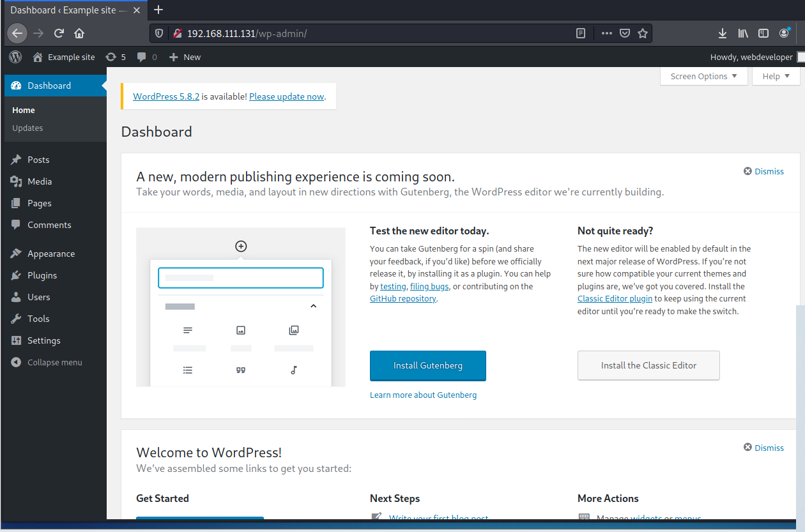The image size is (805, 532).
Task: Open the GitHub repository link
Action: tap(403, 298)
